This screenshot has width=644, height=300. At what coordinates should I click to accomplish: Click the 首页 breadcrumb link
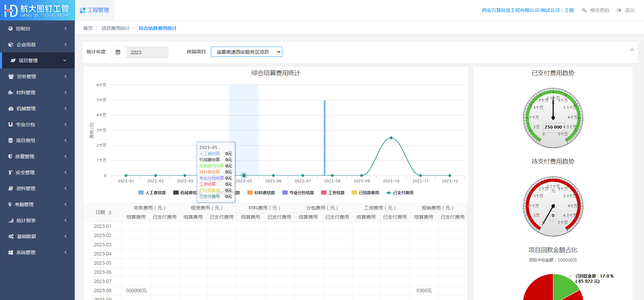88,28
